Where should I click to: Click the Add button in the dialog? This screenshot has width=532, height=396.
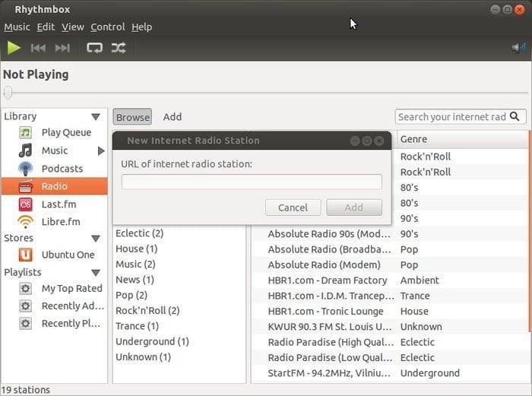[354, 208]
